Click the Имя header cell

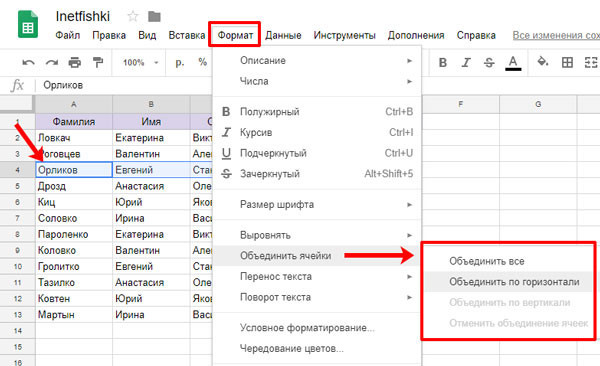point(151,121)
